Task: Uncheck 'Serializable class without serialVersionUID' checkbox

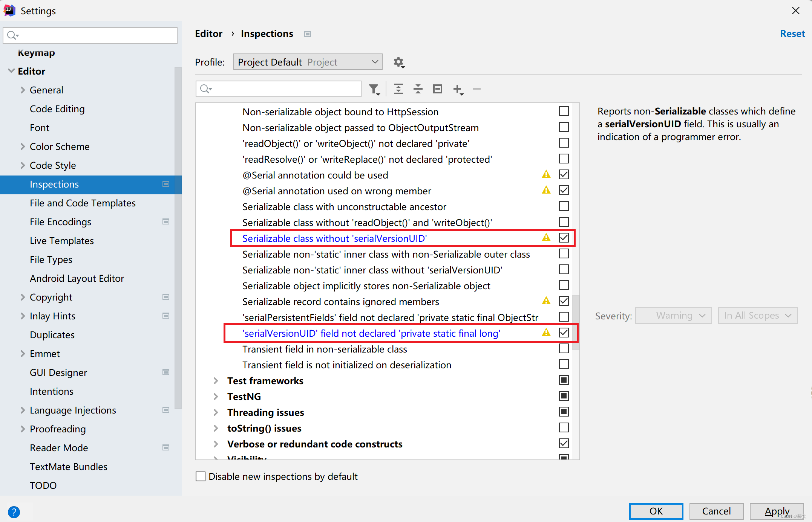Action: (564, 238)
